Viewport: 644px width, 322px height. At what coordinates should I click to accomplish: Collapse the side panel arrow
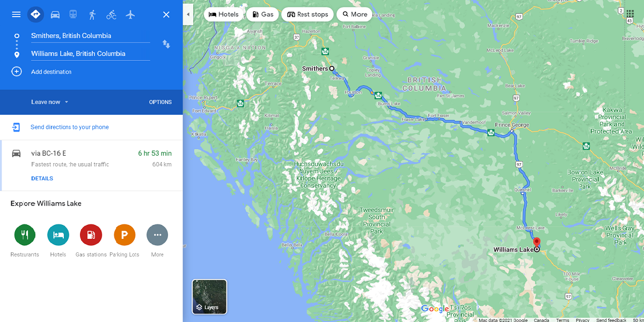(188, 14)
